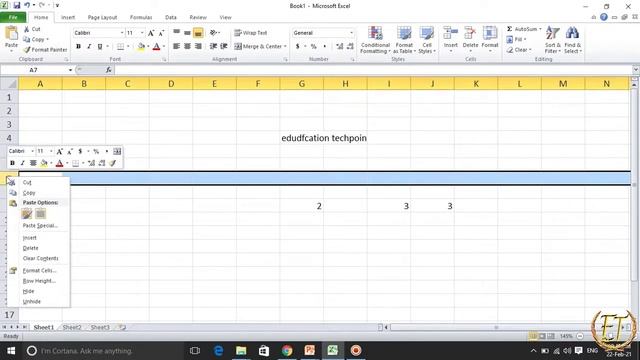The width and height of the screenshot is (640, 360).
Task: Click the Orientation icon in Alignment group
Action: tap(213, 33)
